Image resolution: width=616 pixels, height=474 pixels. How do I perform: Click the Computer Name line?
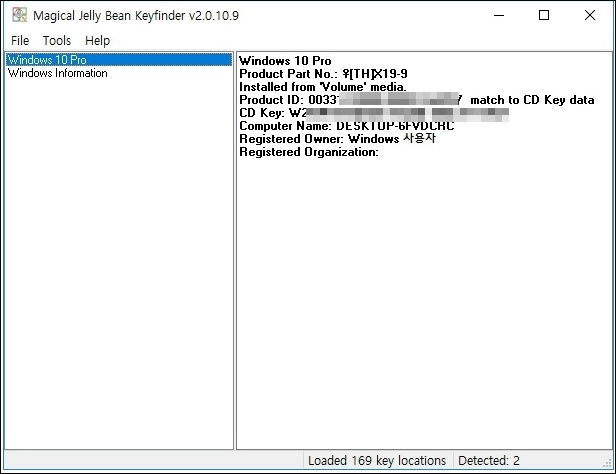[x=346, y=126]
